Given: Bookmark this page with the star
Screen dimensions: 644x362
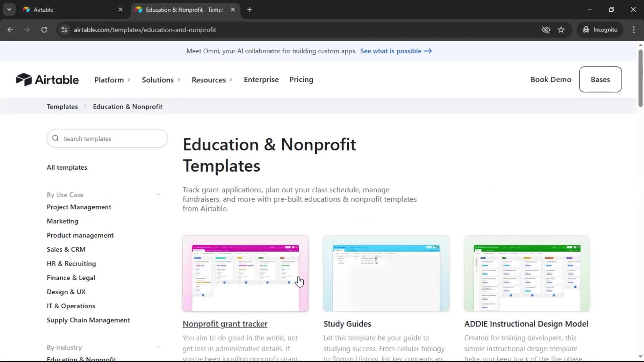Looking at the screenshot, I should 561,30.
